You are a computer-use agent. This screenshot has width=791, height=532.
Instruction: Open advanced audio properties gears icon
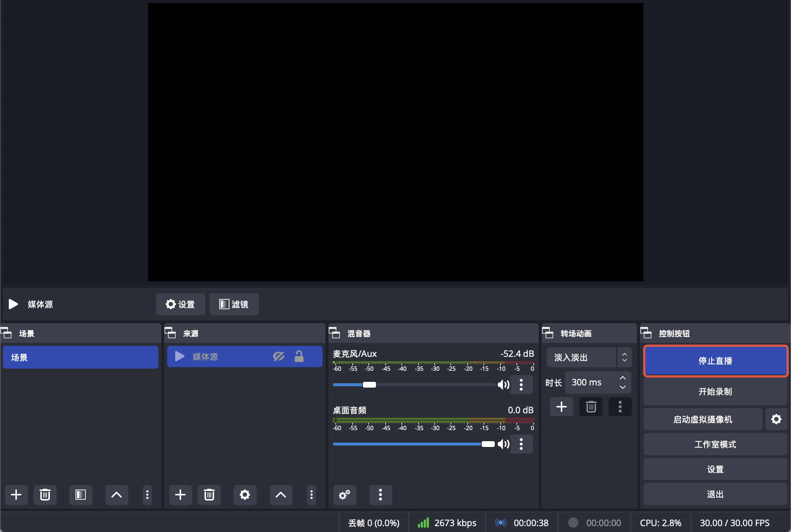[345, 495]
